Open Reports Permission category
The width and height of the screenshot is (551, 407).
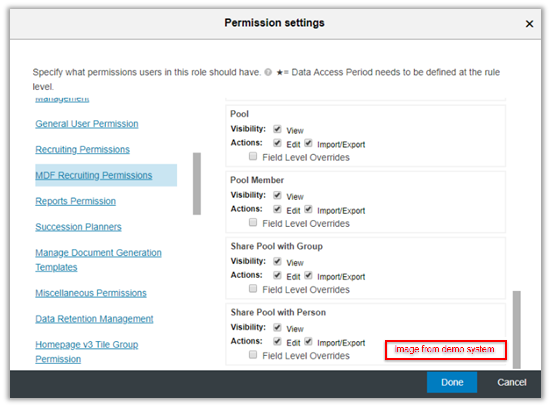76,201
